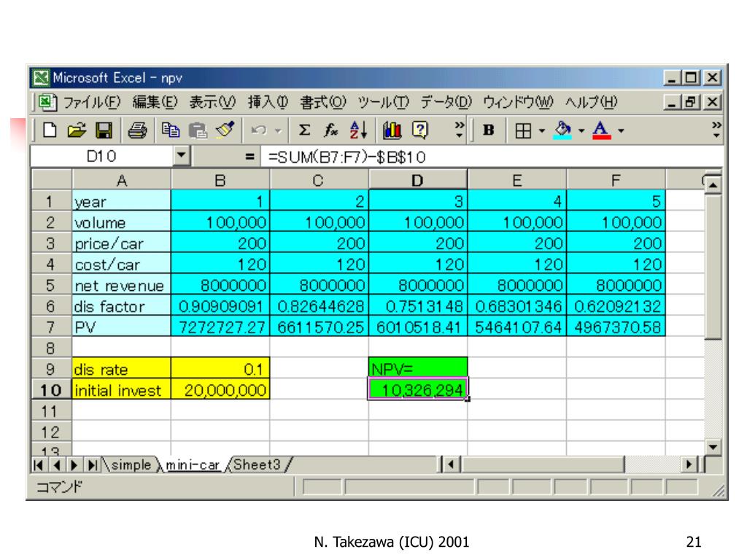Screen dimensions: 747x560
Task: Click the workbook icon left of the ファイル menu
Action: pyautogui.click(x=47, y=102)
